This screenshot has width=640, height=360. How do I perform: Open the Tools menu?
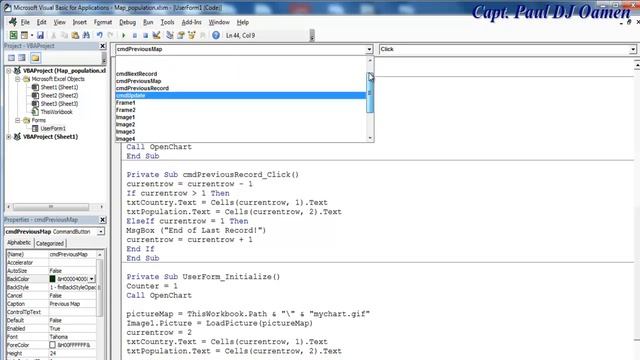(x=167, y=22)
